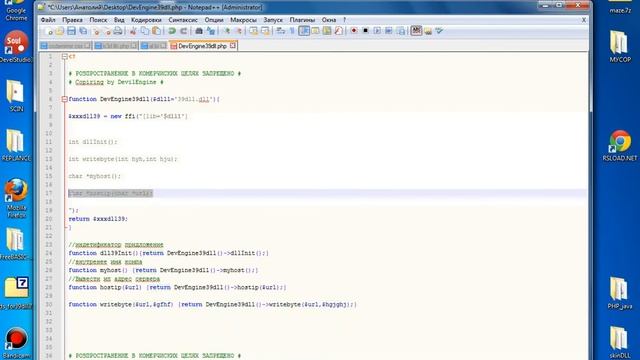Toggle the indent guide button

point(304,31)
